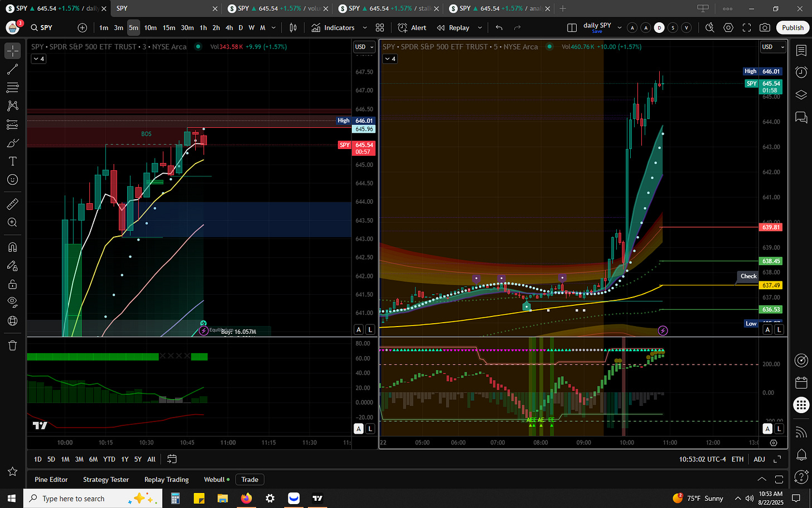Toggle ADJ dividend adjustment
812x508 pixels.
759,459
